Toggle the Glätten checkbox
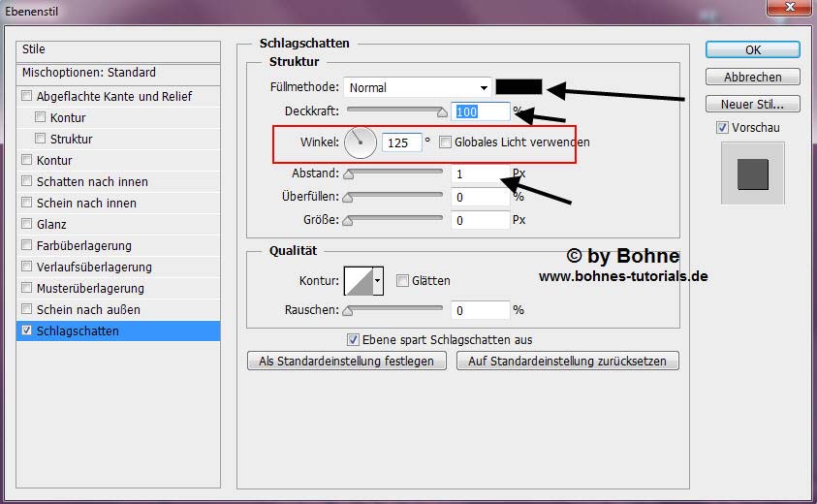This screenshot has height=504, width=817. pyautogui.click(x=402, y=281)
